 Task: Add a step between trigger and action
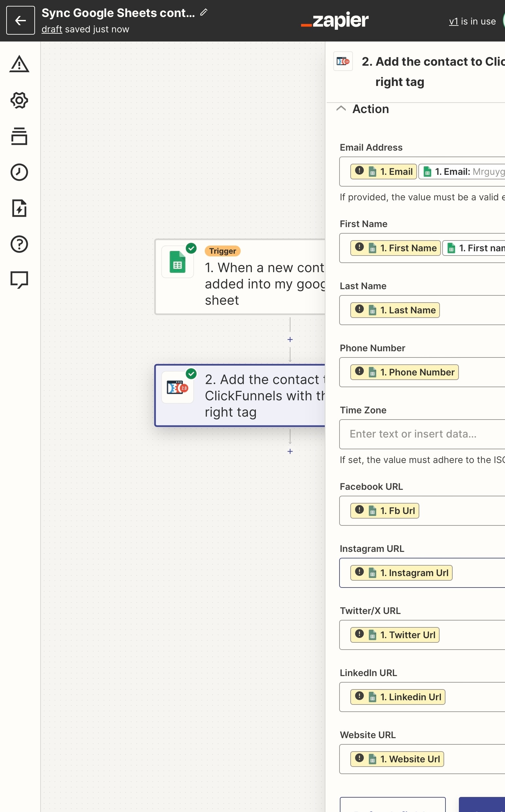click(x=290, y=340)
